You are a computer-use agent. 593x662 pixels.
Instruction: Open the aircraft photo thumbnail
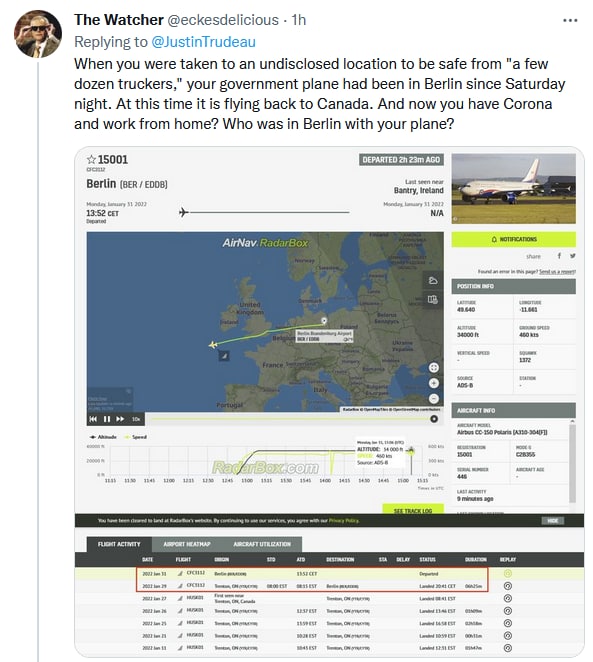[514, 189]
